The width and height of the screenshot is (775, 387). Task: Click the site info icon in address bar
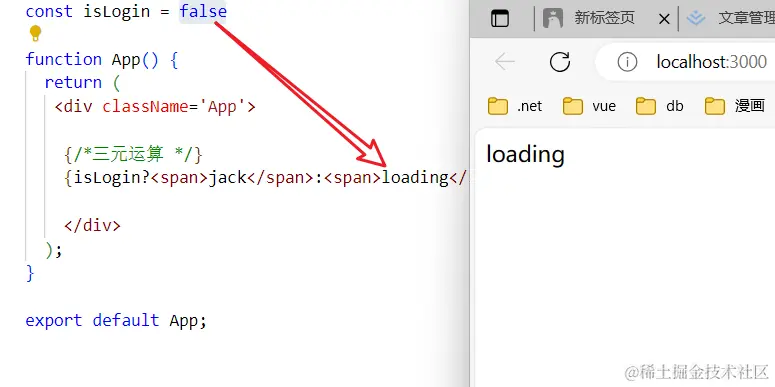627,62
